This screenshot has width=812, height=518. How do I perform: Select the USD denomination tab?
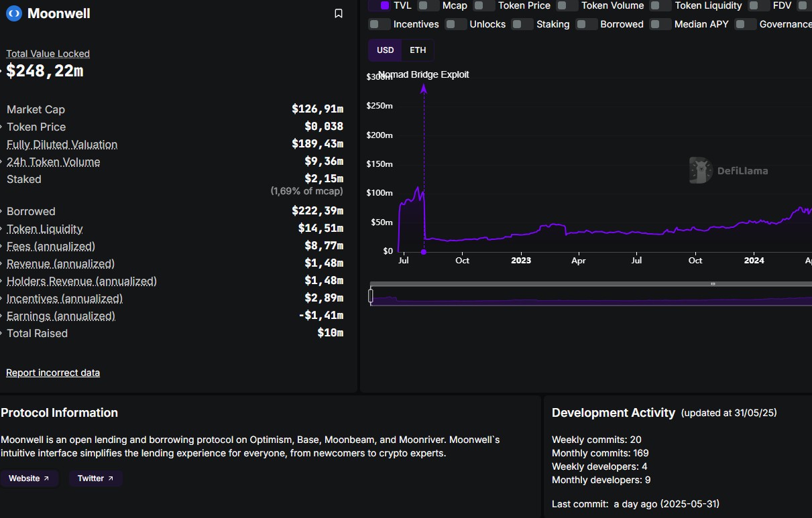386,50
